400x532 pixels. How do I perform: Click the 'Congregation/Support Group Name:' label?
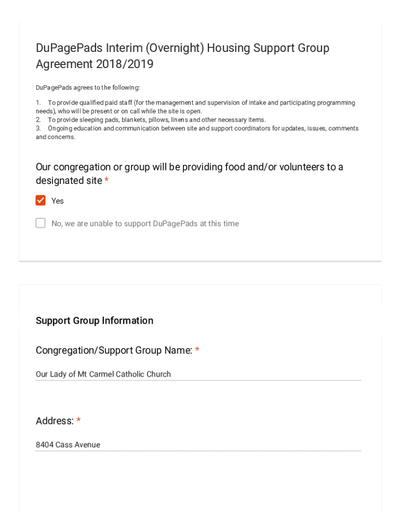[114, 351]
